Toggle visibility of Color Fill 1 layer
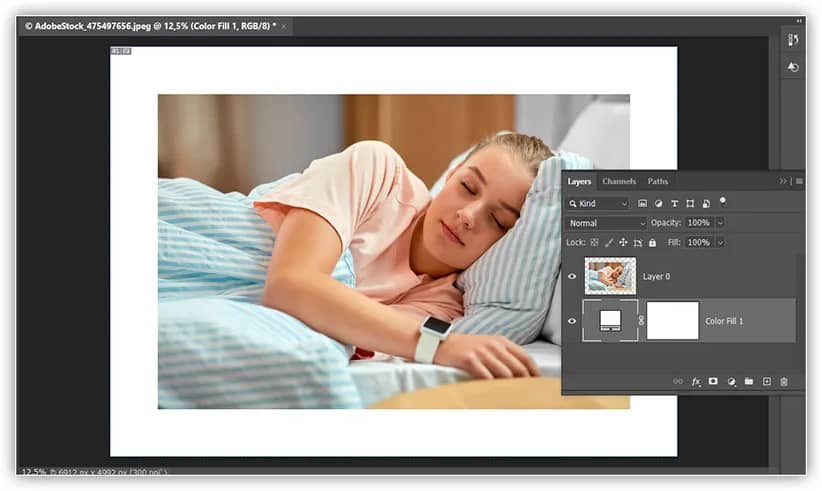822x491 pixels. [572, 321]
